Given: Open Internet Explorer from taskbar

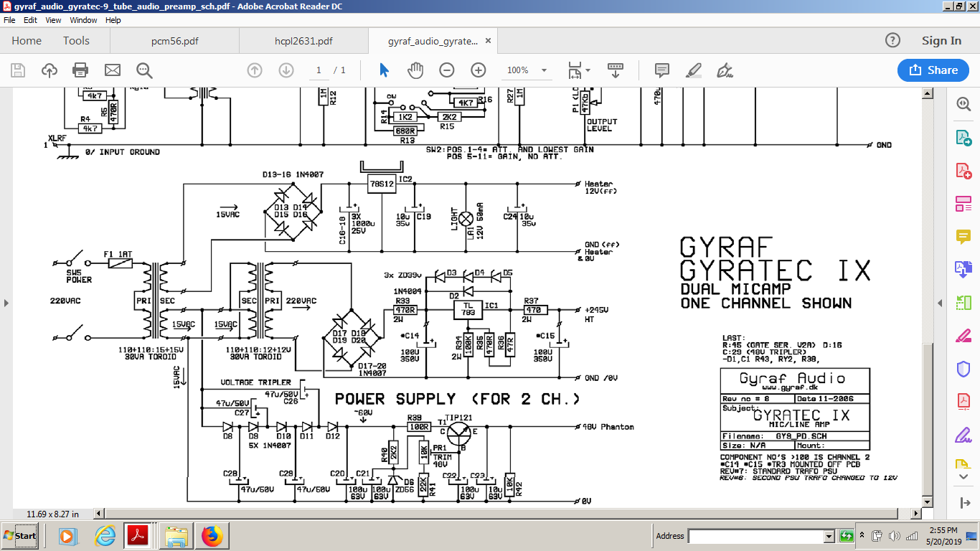Looking at the screenshot, I should (105, 536).
